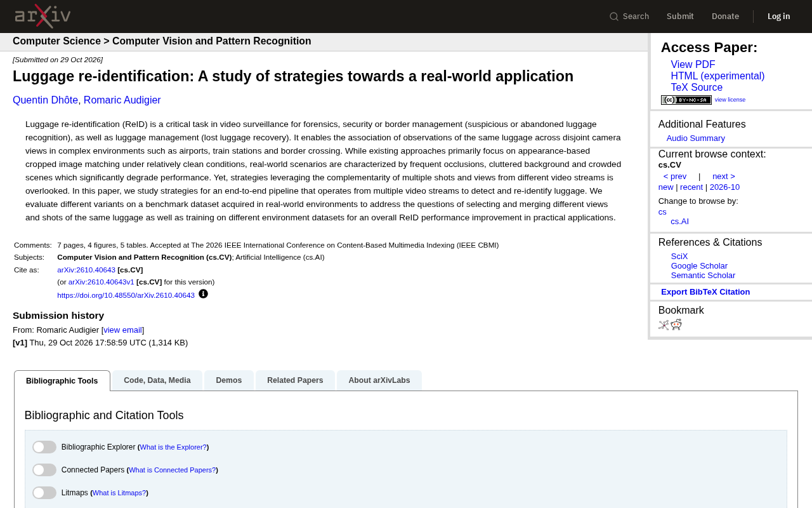Click the arXiv:2610.40643 identifier link
This screenshot has width=812, height=508.
(x=86, y=270)
